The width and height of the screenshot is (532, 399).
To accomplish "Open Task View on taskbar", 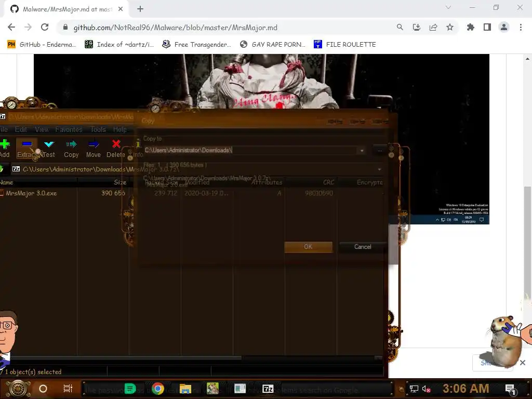I will (x=68, y=389).
